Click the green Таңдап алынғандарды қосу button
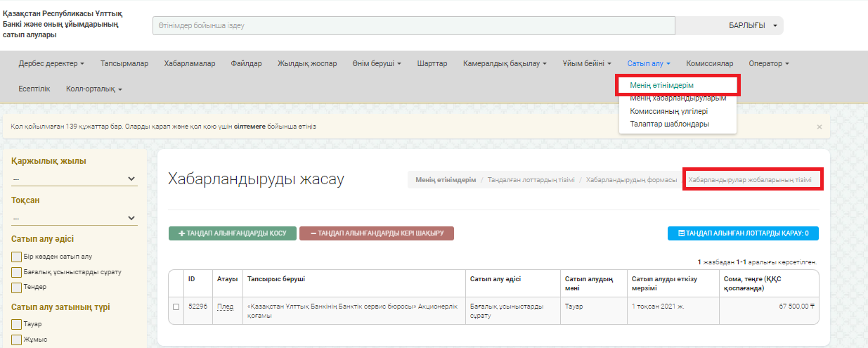 pyautogui.click(x=231, y=233)
